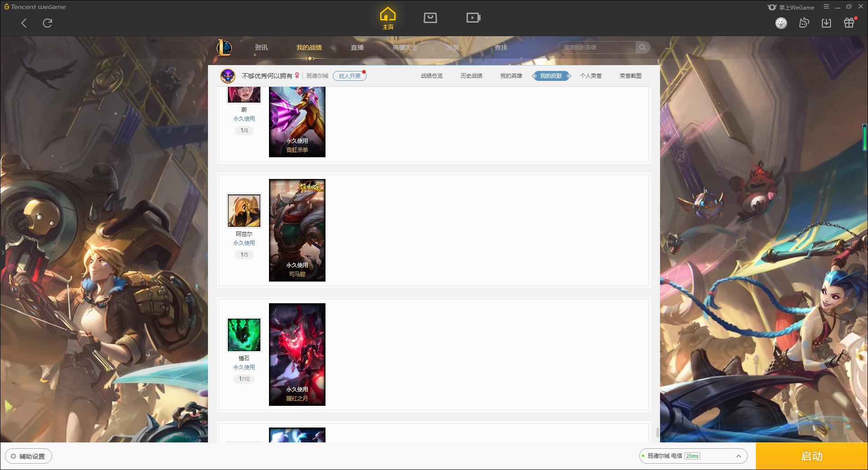
Task: Click the 1/5 skin count badge
Action: click(x=244, y=255)
